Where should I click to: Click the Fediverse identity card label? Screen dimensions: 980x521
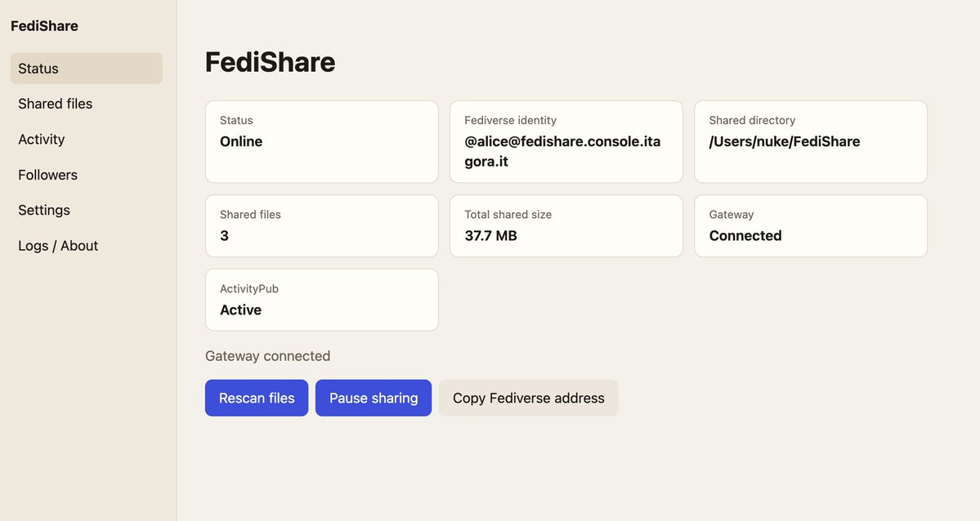pyautogui.click(x=510, y=120)
